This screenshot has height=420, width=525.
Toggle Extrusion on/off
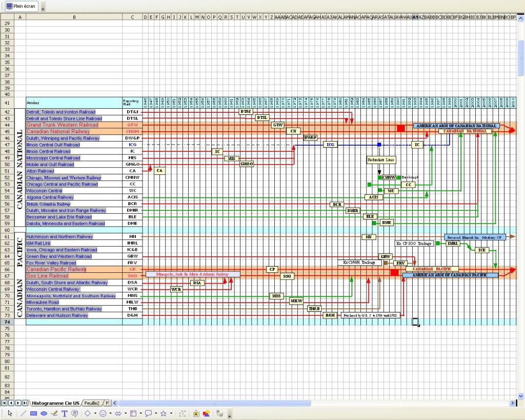point(219,413)
